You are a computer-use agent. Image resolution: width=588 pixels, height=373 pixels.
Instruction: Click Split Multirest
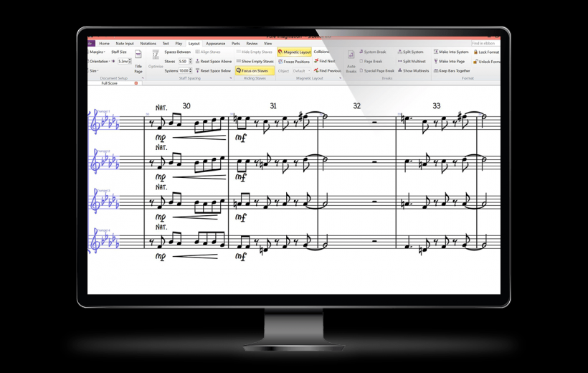412,61
